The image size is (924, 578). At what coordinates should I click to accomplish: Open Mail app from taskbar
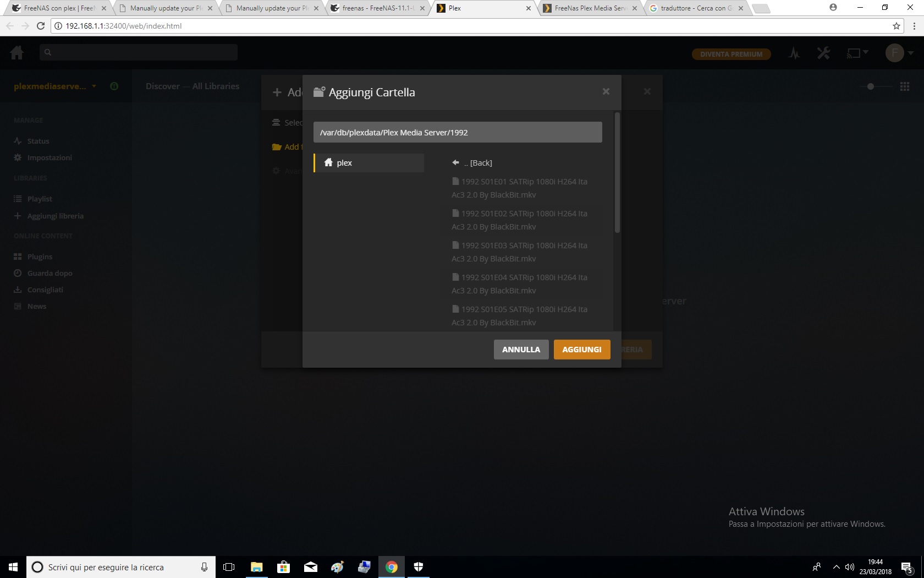311,567
